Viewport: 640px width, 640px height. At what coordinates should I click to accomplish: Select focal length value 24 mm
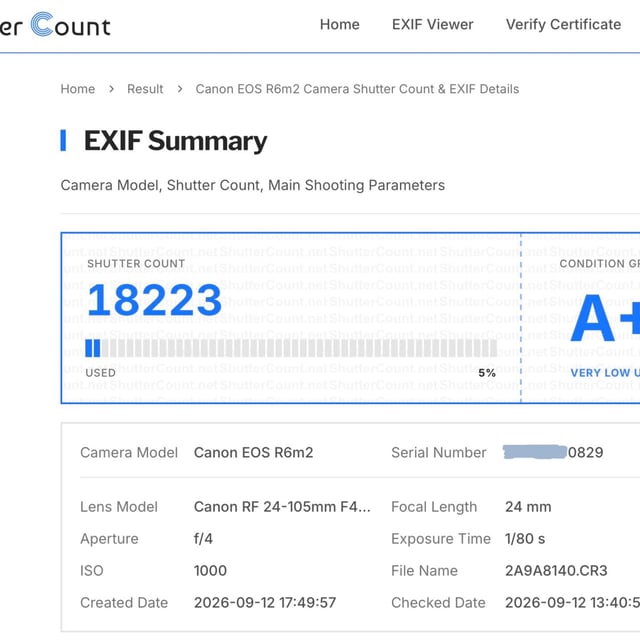[528, 507]
